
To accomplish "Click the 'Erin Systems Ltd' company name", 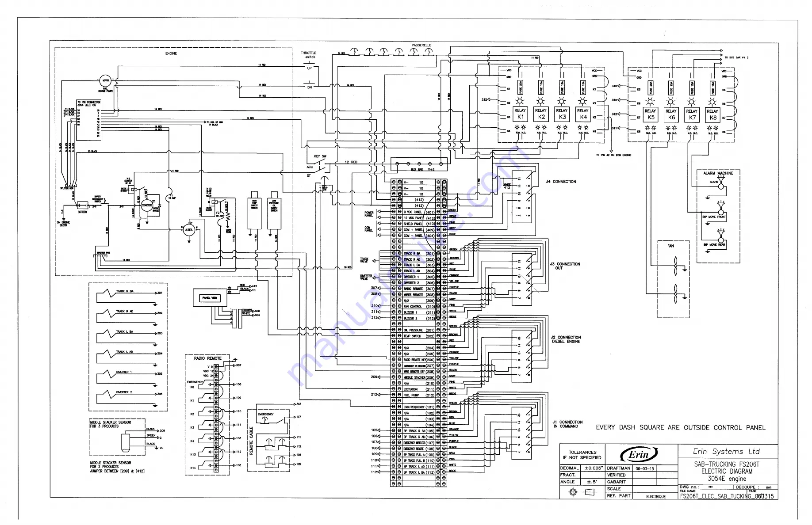I will pyautogui.click(x=726, y=452).
